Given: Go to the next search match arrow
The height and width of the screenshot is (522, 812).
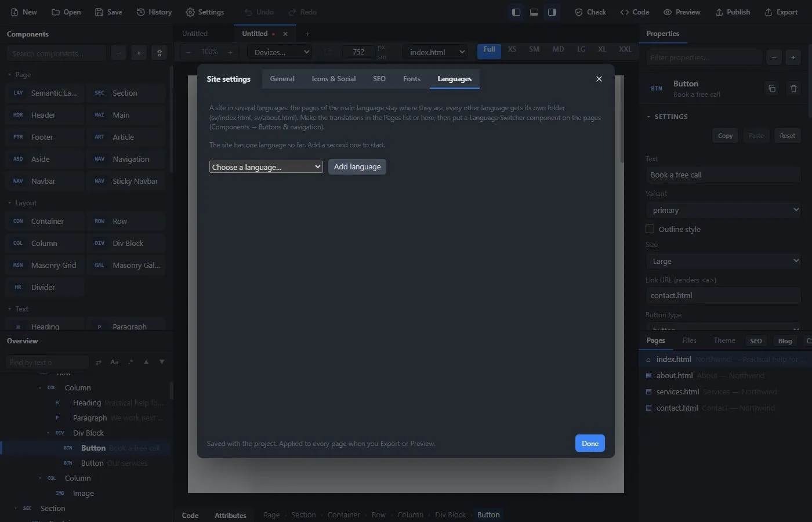Looking at the screenshot, I should (162, 362).
